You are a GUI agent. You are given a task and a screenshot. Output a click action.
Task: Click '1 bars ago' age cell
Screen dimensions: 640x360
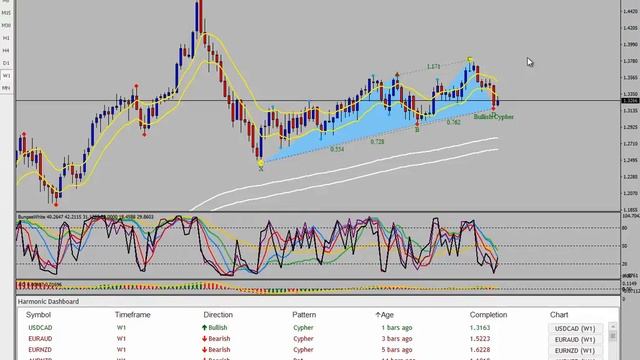tap(397, 328)
